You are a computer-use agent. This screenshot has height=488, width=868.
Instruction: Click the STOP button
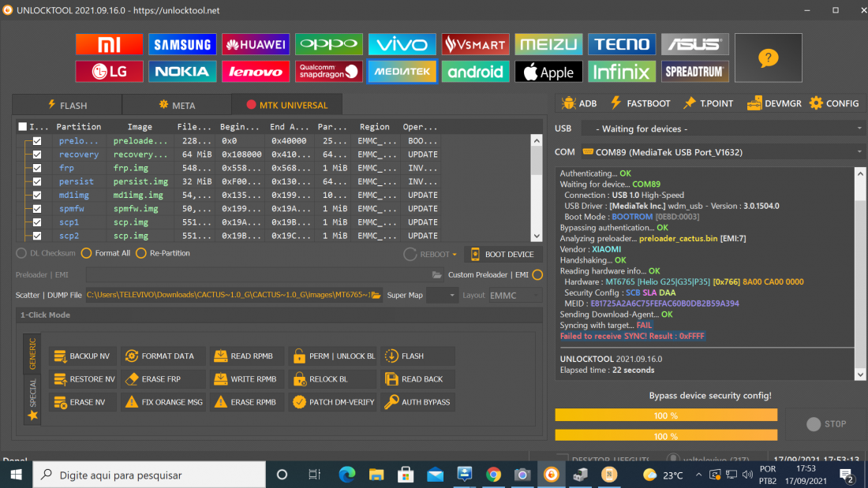826,424
